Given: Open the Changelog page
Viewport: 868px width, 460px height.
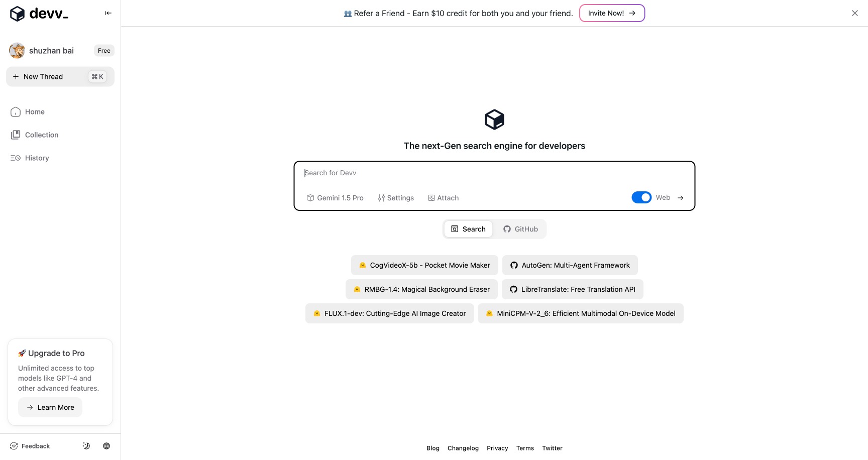Looking at the screenshot, I should click(x=463, y=448).
